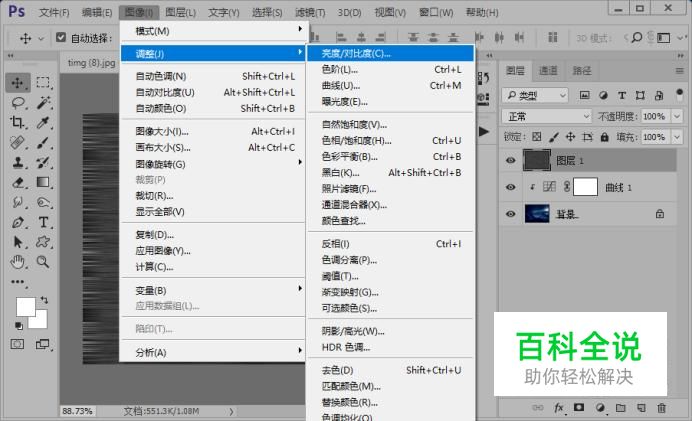
Task: Hide the 图层 1 layer
Action: [511, 161]
